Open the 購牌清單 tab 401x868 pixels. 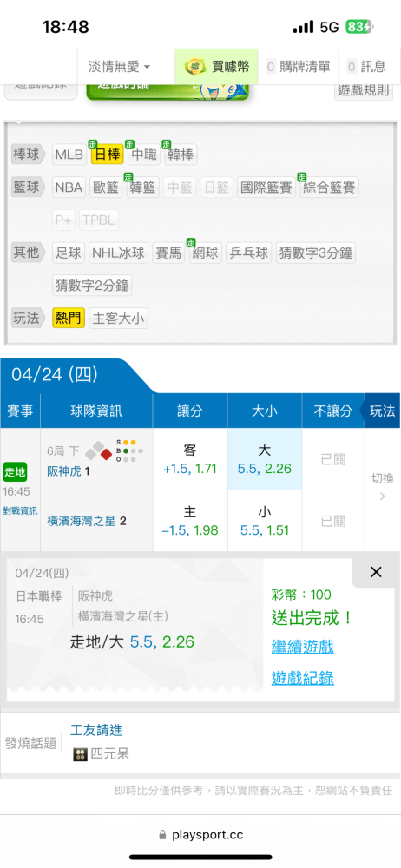pyautogui.click(x=299, y=67)
